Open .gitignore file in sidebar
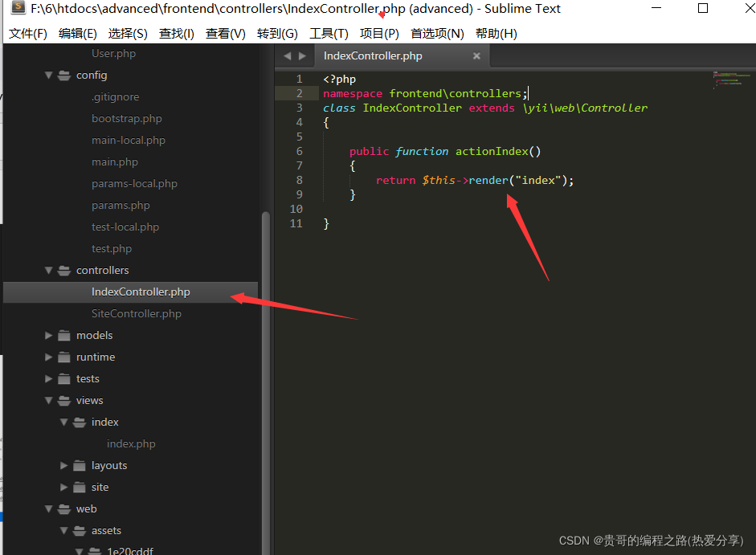756x555 pixels. [x=116, y=97]
